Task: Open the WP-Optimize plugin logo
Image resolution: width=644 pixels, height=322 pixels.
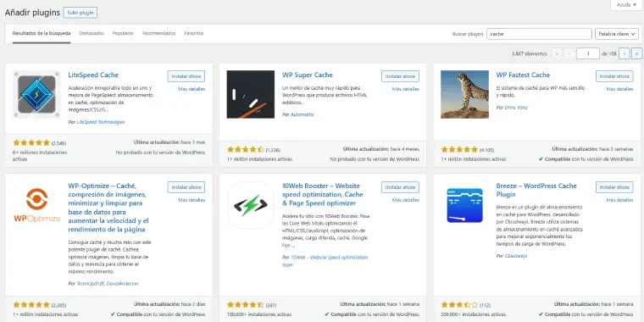Action: 36,206
